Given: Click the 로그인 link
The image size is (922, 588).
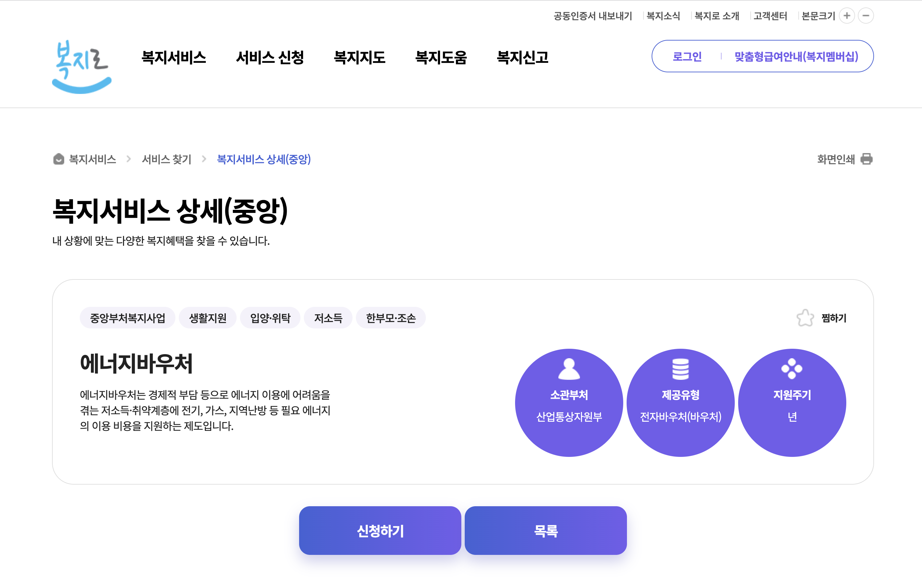Looking at the screenshot, I should 687,57.
